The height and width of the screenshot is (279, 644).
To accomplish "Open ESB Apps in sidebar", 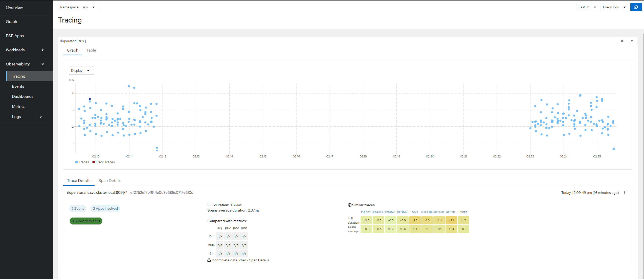I will click(15, 36).
